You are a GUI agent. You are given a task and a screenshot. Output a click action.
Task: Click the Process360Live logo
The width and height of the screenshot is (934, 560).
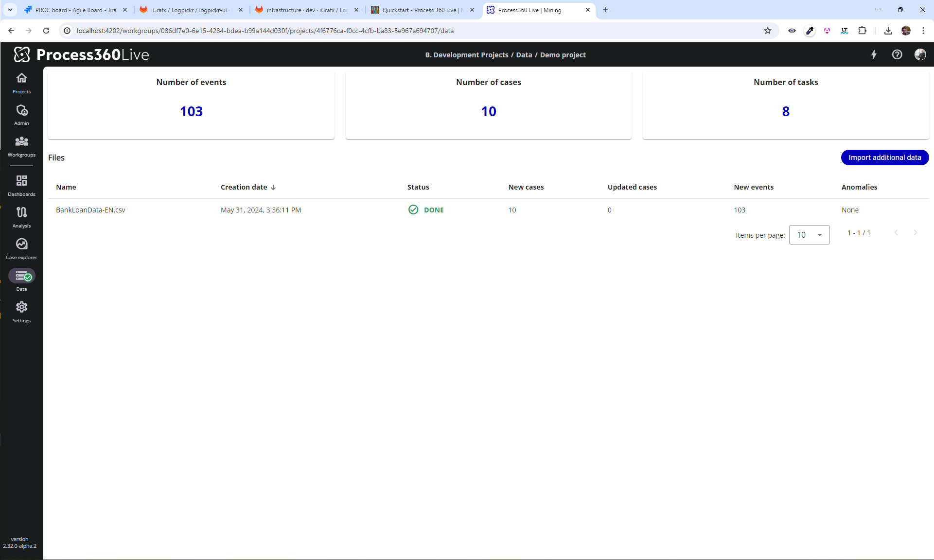(81, 54)
